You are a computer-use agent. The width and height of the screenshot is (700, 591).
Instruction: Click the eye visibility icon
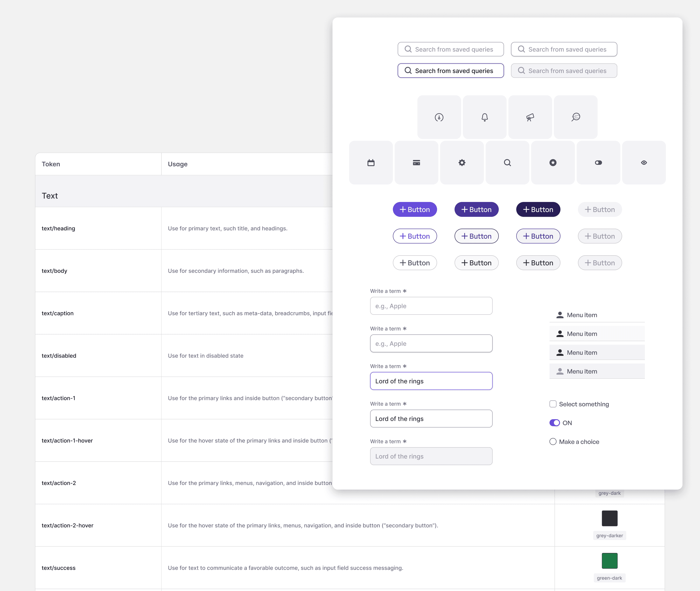(x=644, y=162)
